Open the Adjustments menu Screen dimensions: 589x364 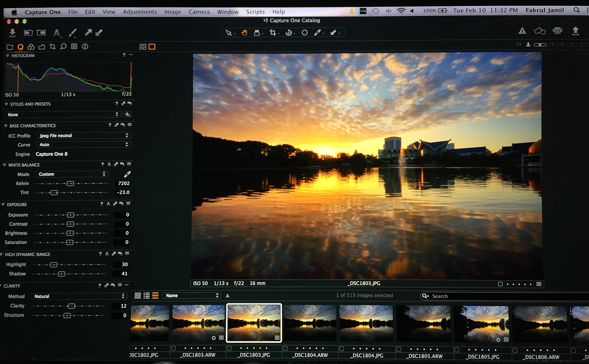140,12
